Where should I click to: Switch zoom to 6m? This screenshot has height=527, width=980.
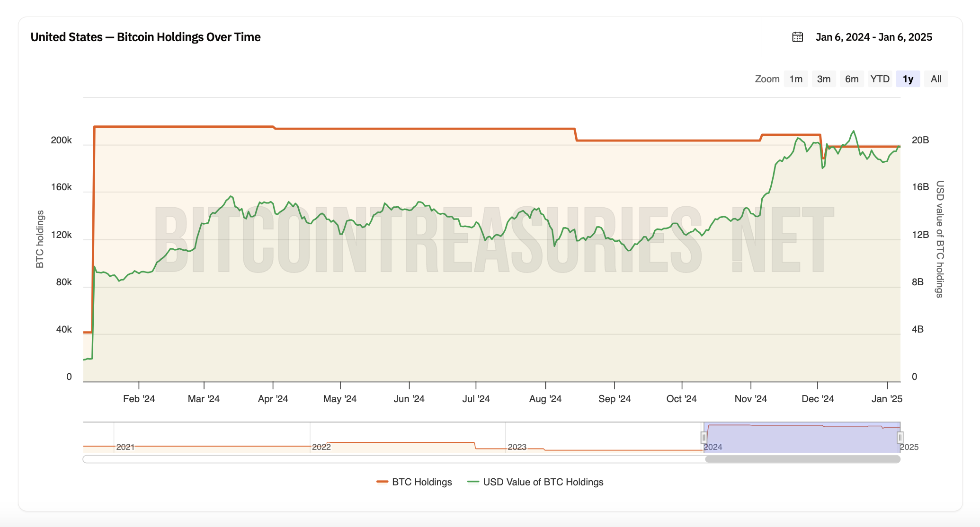(x=852, y=79)
